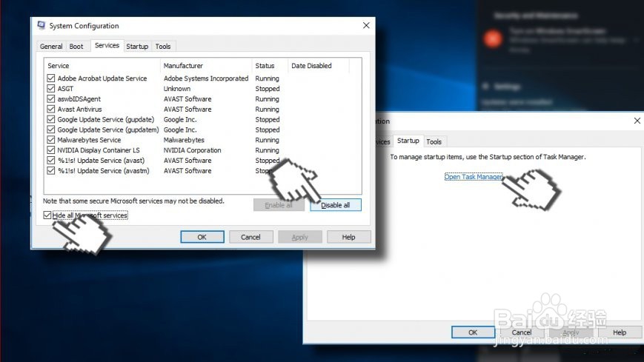The image size is (644, 362).
Task: Toggle Update Service (avast) checkbox
Action: 51,160
